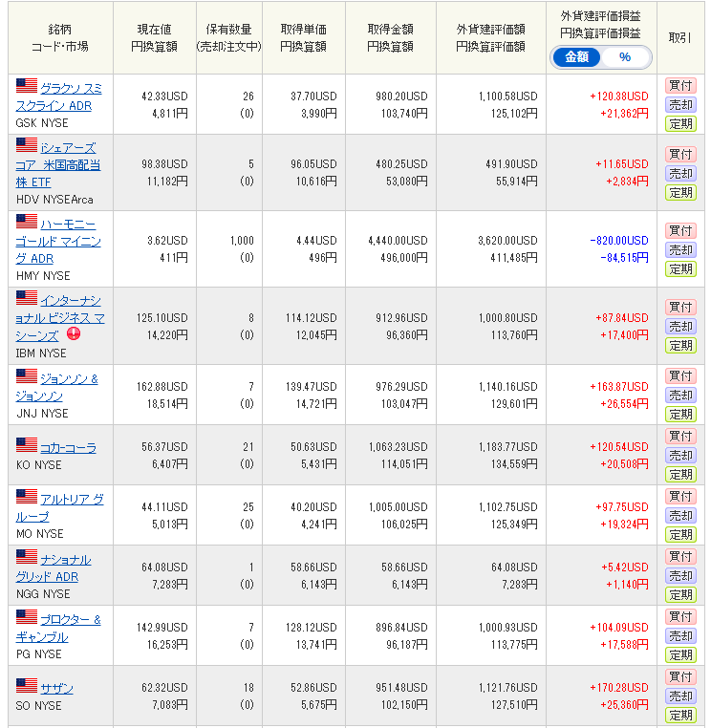Click 売却 button for PG
Image resolution: width=711 pixels, height=728 pixels.
680,636
